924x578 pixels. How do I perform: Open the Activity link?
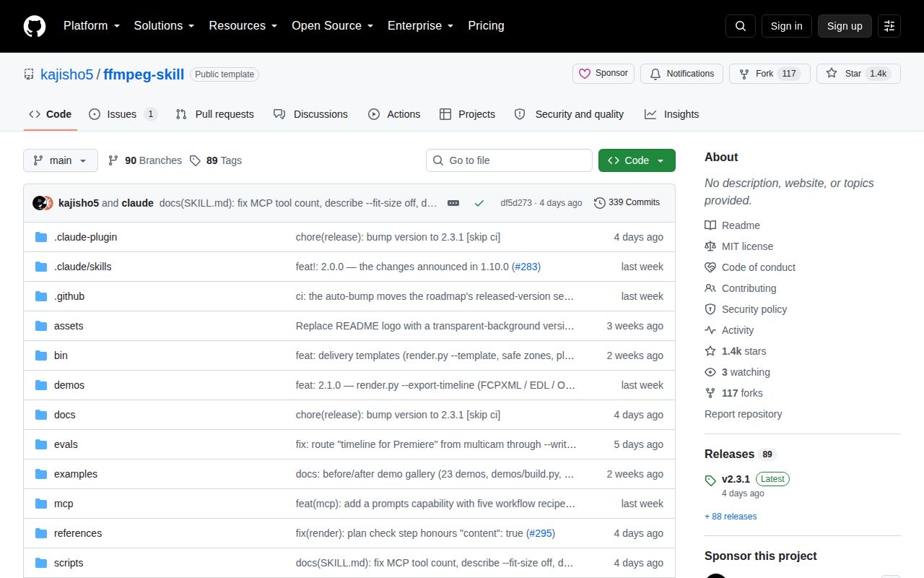click(729, 330)
